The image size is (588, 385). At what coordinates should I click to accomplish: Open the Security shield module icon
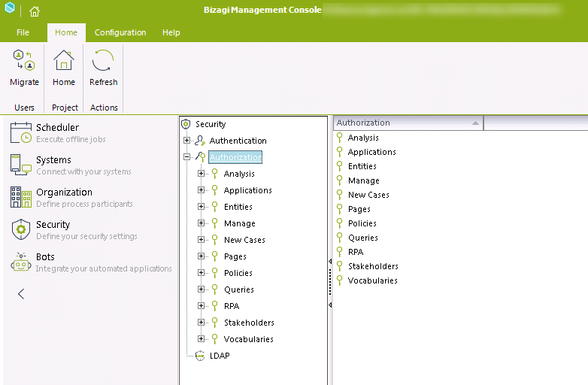click(x=21, y=229)
